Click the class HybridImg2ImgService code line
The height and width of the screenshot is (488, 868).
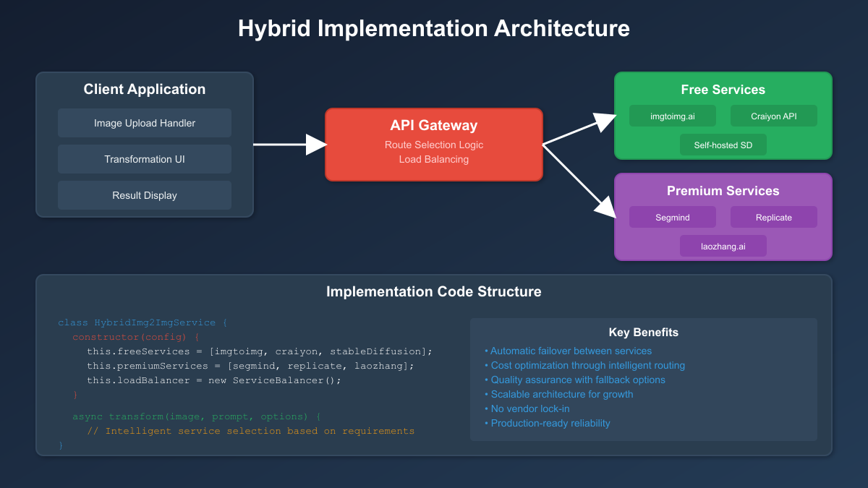143,322
